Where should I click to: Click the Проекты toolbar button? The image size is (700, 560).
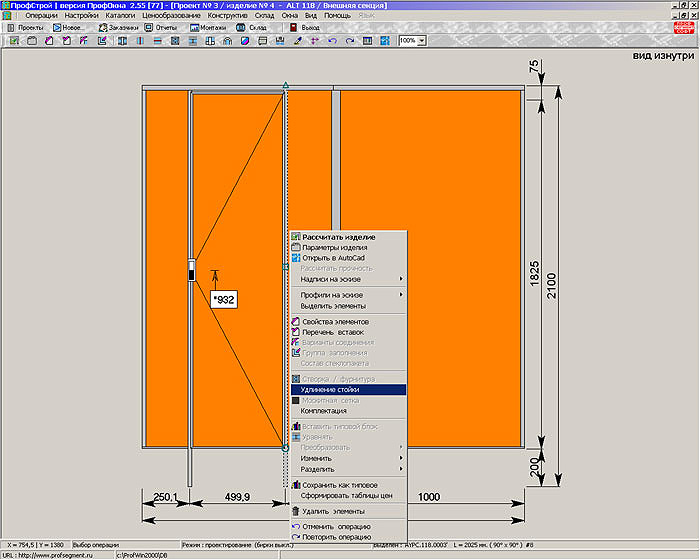tap(25, 27)
